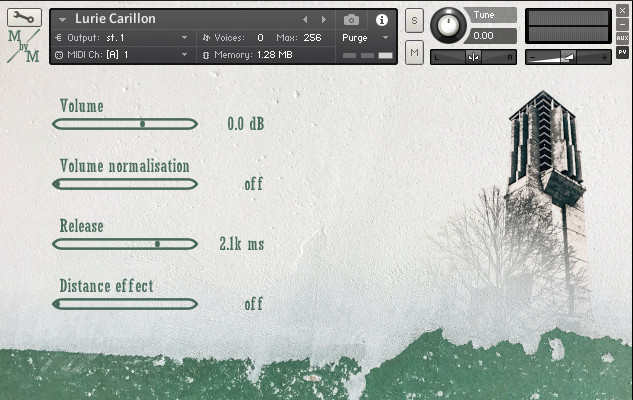Click the MIDI channel icon beside MIDI Ch

[59, 55]
